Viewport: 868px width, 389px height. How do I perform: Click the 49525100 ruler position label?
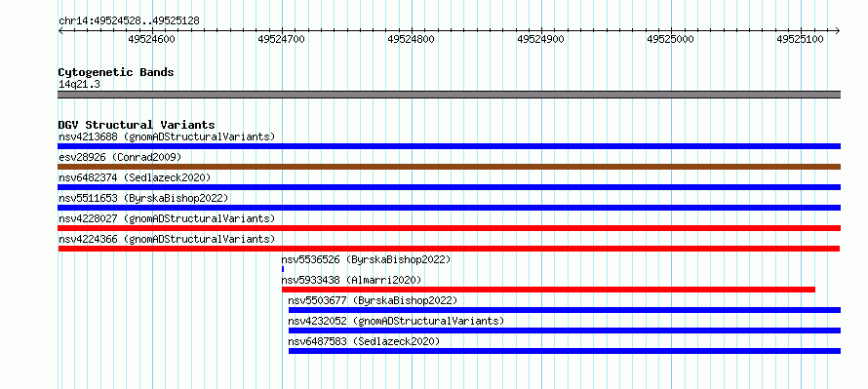click(x=800, y=39)
